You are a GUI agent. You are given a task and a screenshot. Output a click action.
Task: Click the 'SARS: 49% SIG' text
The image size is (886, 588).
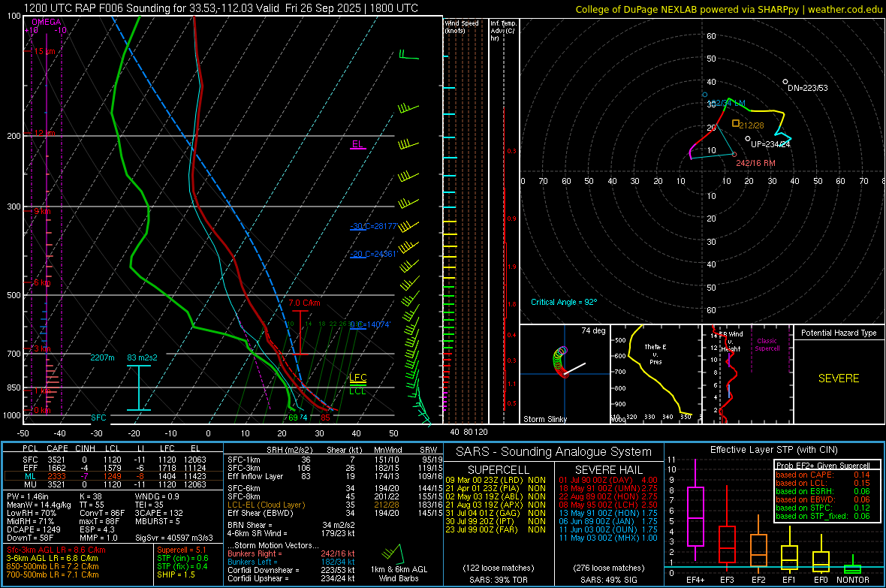pyautogui.click(x=608, y=580)
